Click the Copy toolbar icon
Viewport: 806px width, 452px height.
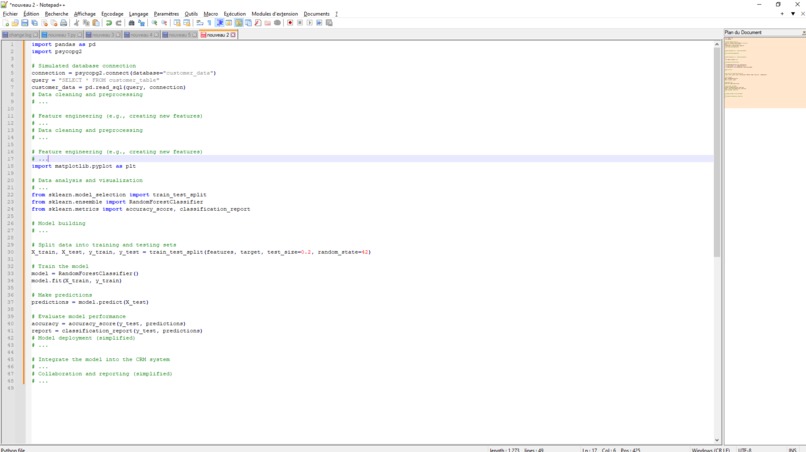(x=86, y=23)
